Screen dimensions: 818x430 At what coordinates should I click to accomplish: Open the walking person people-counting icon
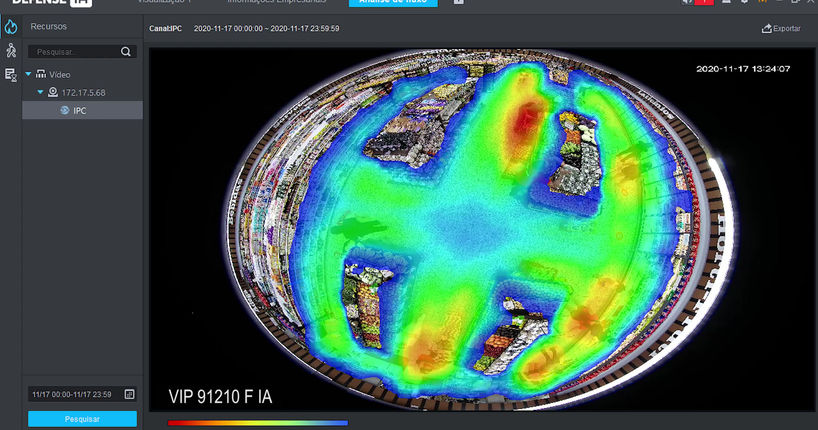11,50
